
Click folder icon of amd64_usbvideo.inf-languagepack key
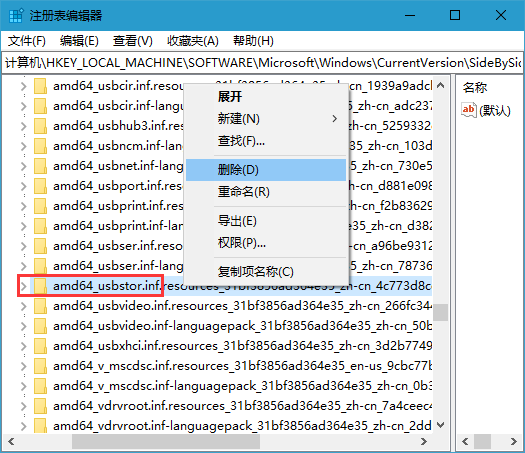40,326
